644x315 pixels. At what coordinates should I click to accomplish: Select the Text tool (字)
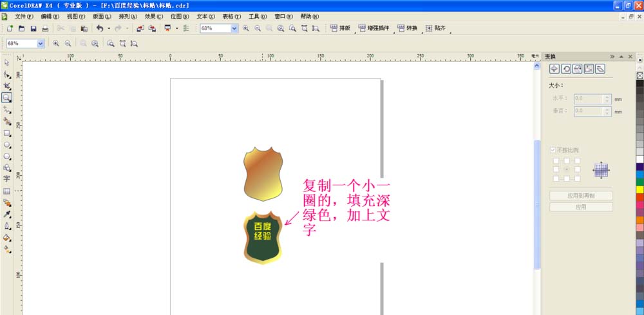6,178
